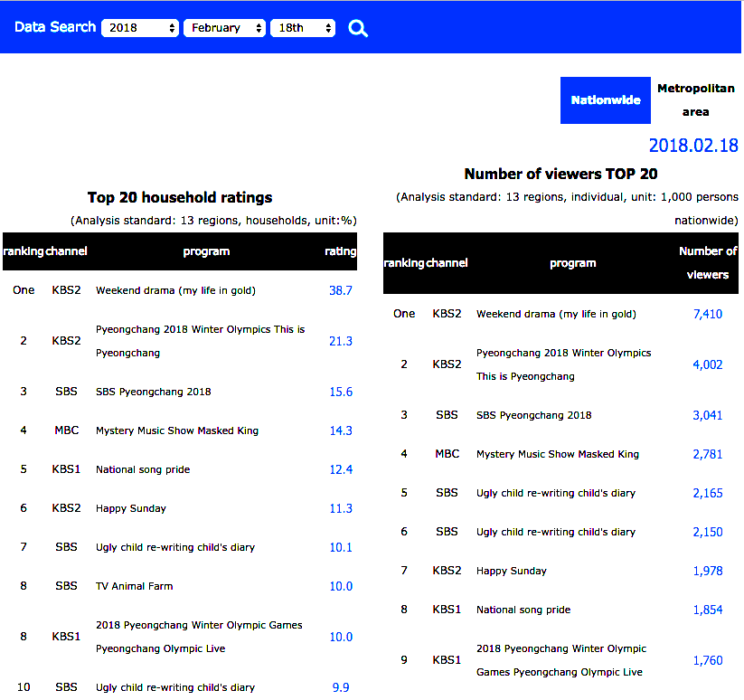
Task: Click 'Number of viewers' column header
Action: (x=708, y=263)
